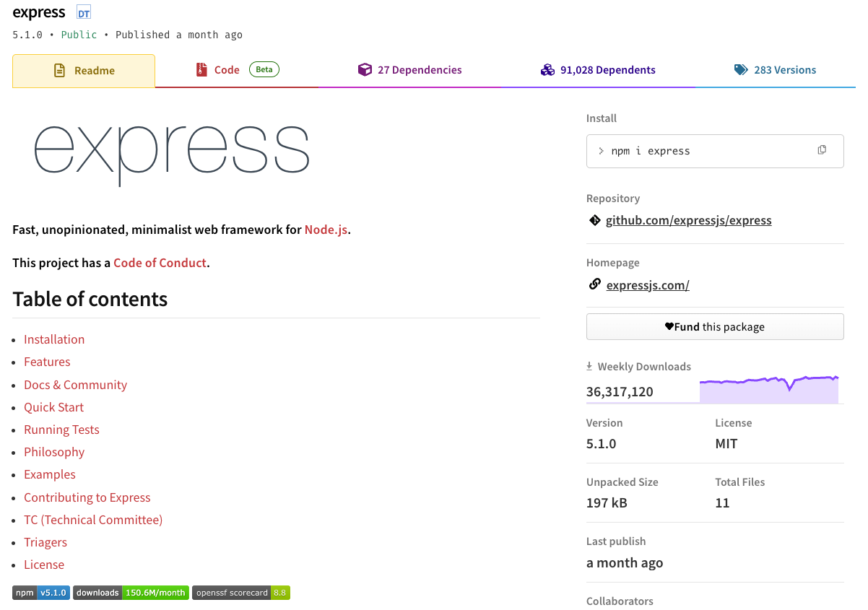Jump to Features section

pos(47,362)
